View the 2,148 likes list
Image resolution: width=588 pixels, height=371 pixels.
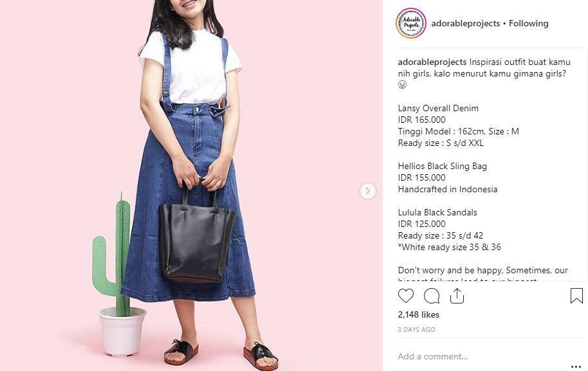click(419, 314)
